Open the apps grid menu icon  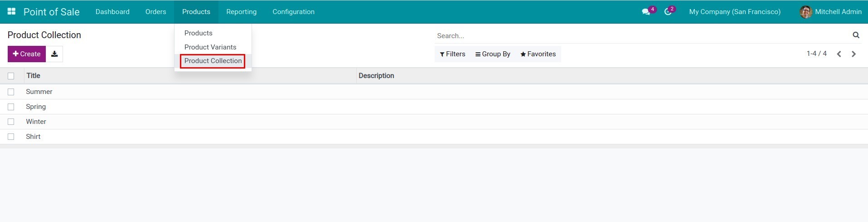click(12, 11)
